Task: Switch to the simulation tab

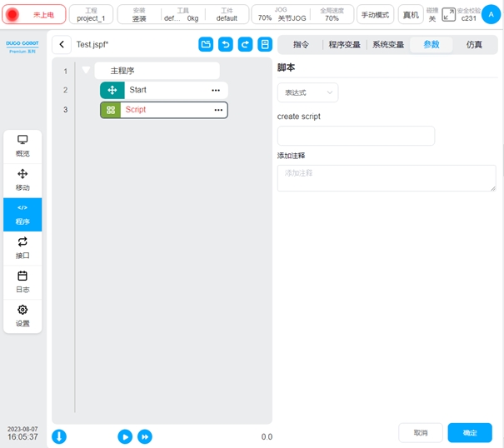Action: [474, 45]
